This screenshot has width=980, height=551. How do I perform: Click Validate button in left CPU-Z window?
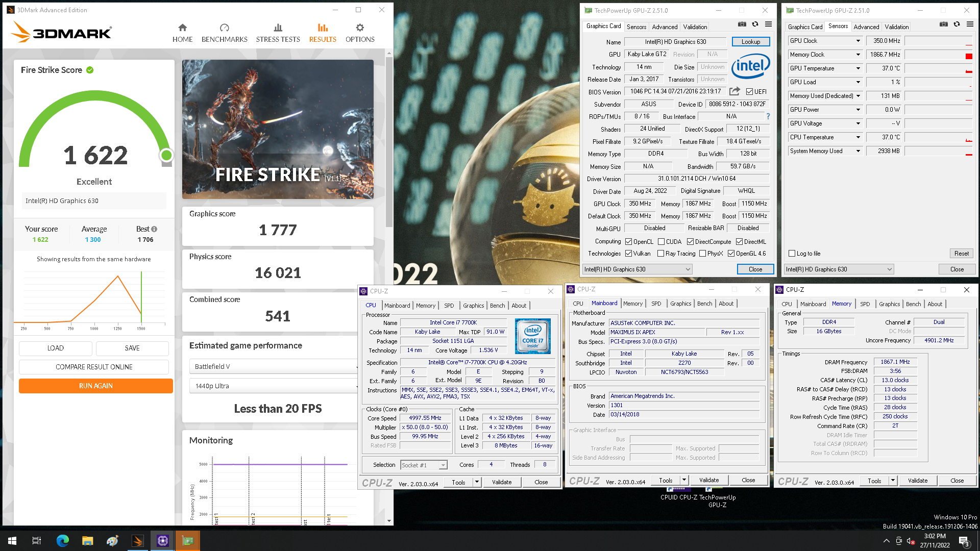coord(502,482)
